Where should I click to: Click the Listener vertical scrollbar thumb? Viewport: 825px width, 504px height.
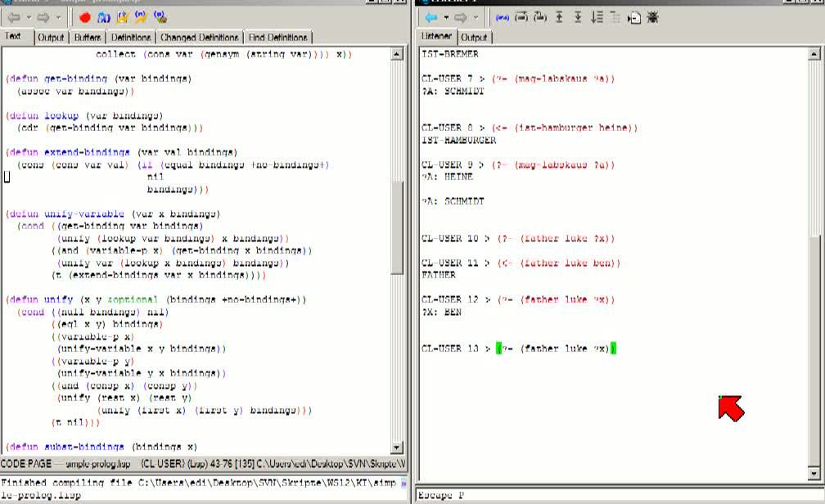coord(814,353)
